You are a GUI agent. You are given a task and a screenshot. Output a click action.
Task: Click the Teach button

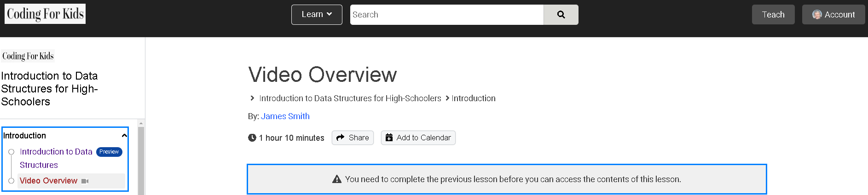773,15
